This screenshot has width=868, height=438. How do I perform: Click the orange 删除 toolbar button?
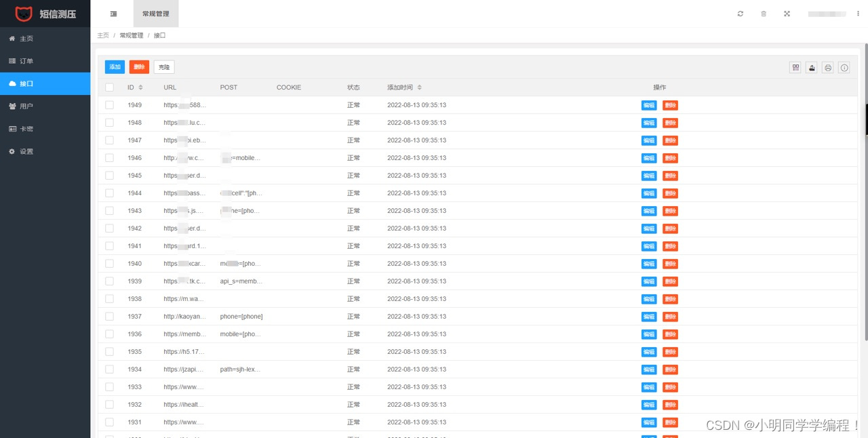139,67
